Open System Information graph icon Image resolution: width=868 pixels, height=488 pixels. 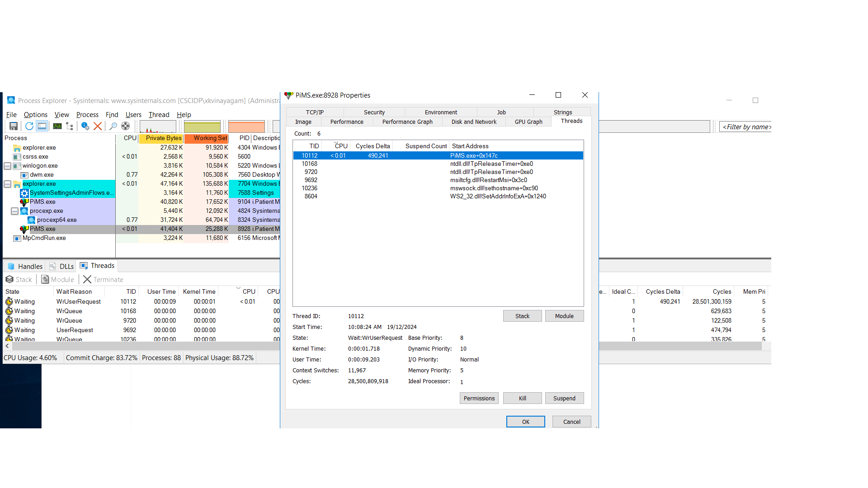tap(57, 126)
